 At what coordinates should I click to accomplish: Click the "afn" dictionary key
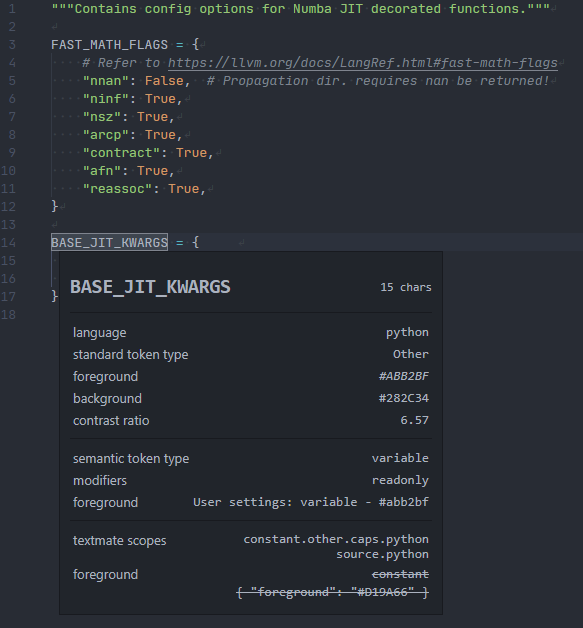102,171
